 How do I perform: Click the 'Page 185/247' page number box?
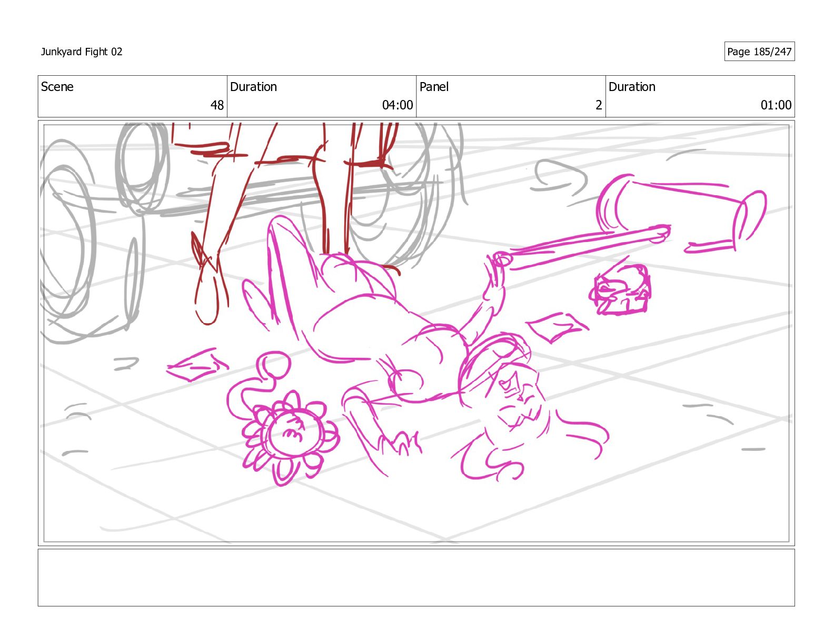tap(759, 52)
